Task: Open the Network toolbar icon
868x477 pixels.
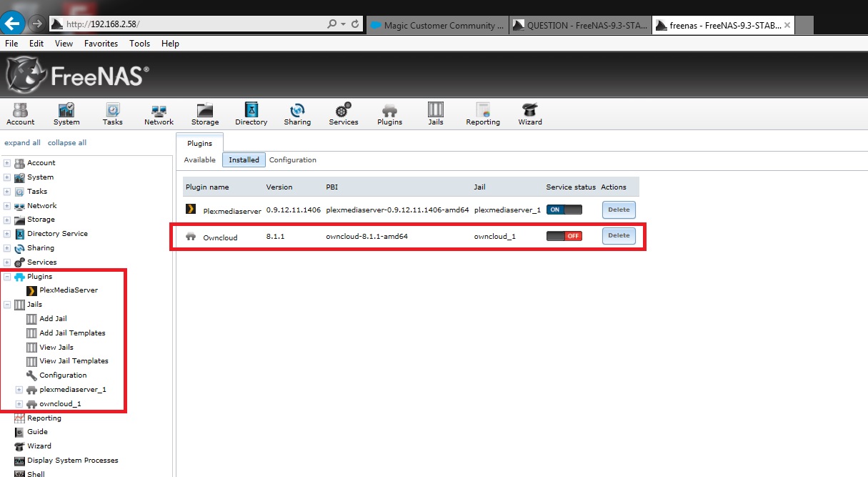Action: coord(159,114)
